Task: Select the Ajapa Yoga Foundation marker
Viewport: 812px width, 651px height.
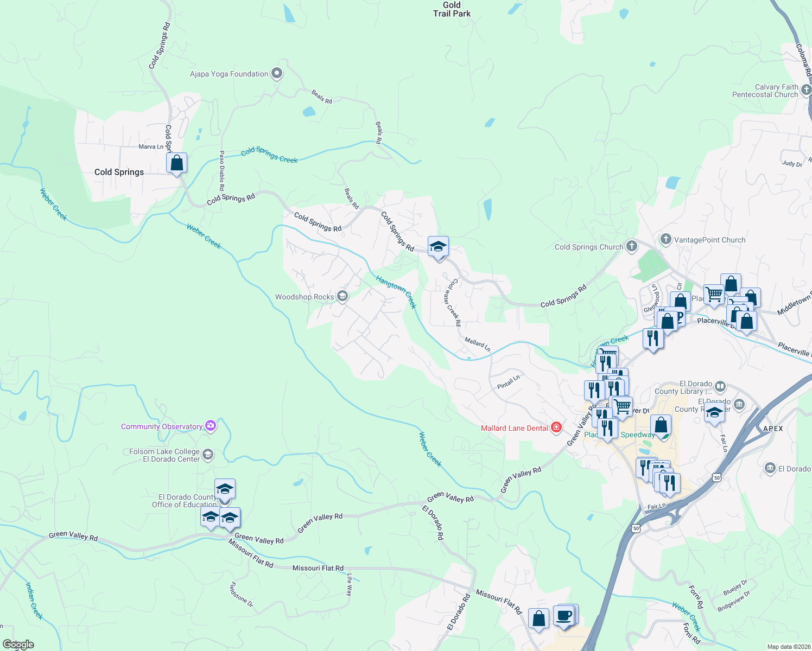Action: (x=276, y=73)
